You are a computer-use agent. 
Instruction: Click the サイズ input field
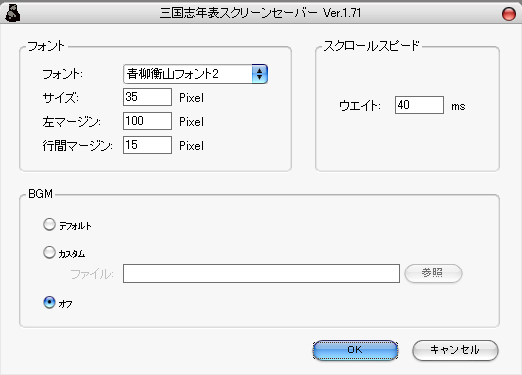click(147, 97)
